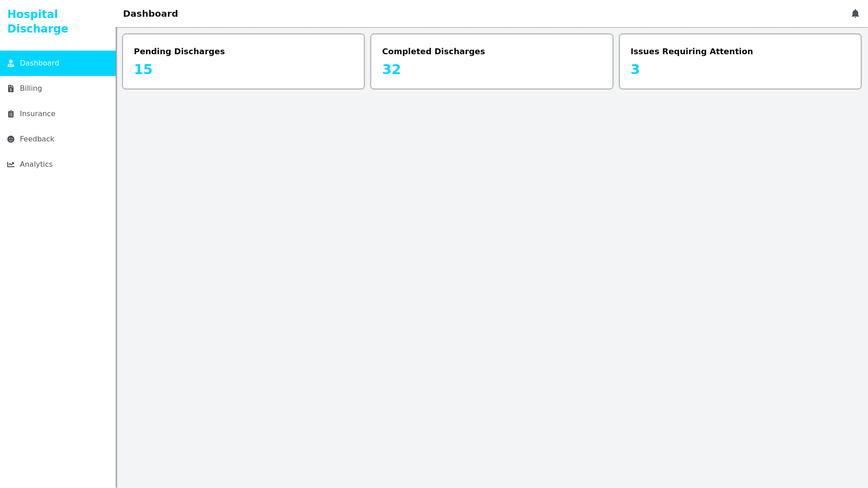
Task: Click the Pending Discharges heading text
Action: point(179,52)
